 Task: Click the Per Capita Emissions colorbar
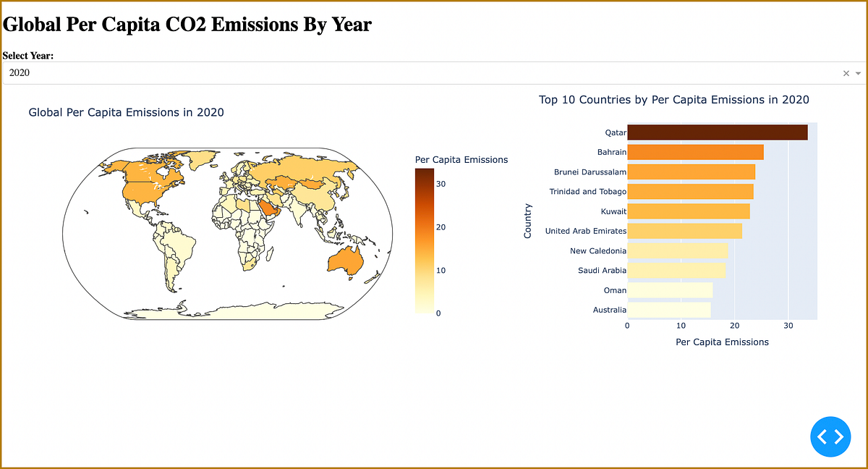423,239
